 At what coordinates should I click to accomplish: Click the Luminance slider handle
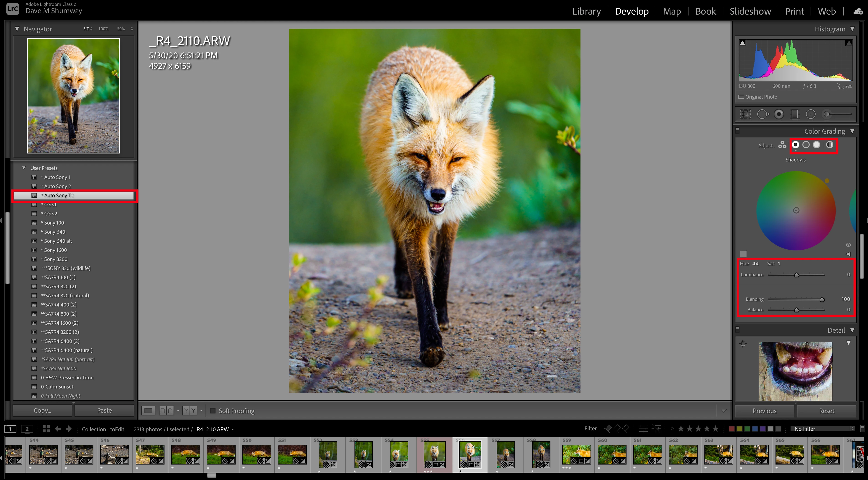(x=796, y=275)
